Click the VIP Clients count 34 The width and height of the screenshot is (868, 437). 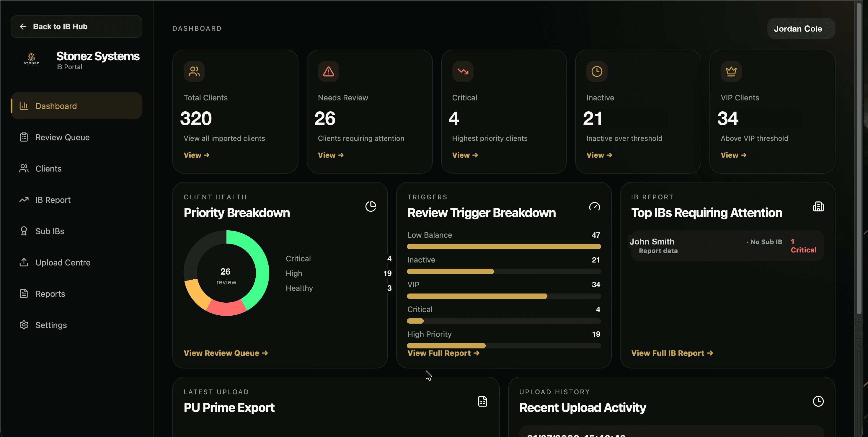point(727,118)
